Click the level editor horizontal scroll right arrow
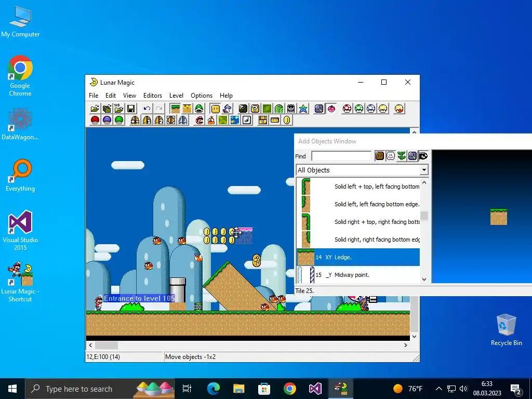 click(x=406, y=345)
